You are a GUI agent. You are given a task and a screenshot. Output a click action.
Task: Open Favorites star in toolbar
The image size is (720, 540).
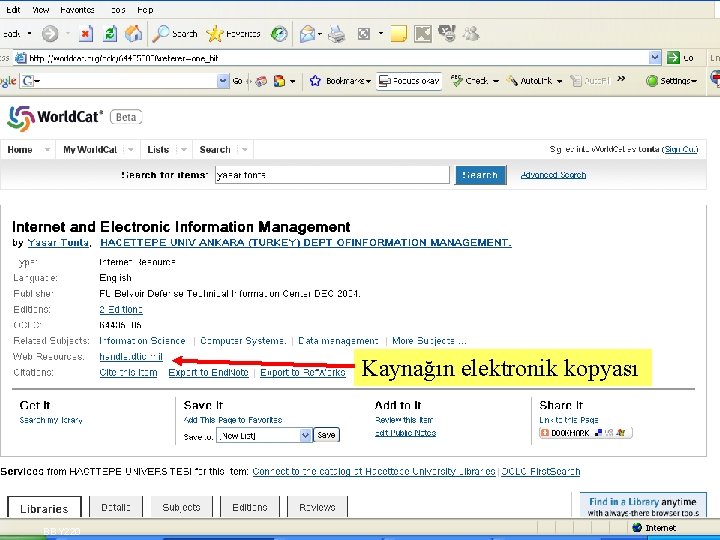[234, 34]
